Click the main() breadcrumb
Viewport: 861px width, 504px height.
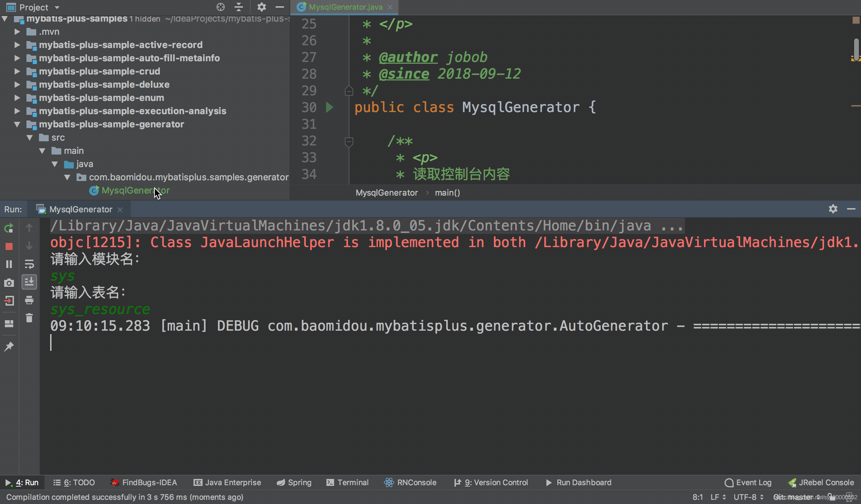(x=447, y=192)
